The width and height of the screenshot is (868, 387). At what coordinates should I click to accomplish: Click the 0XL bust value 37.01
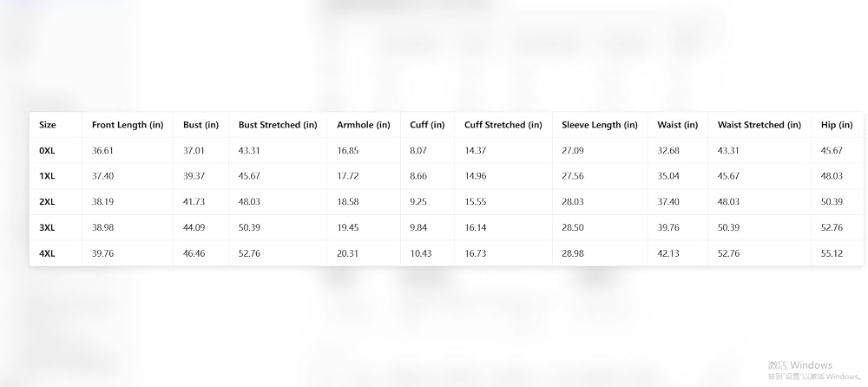point(194,151)
